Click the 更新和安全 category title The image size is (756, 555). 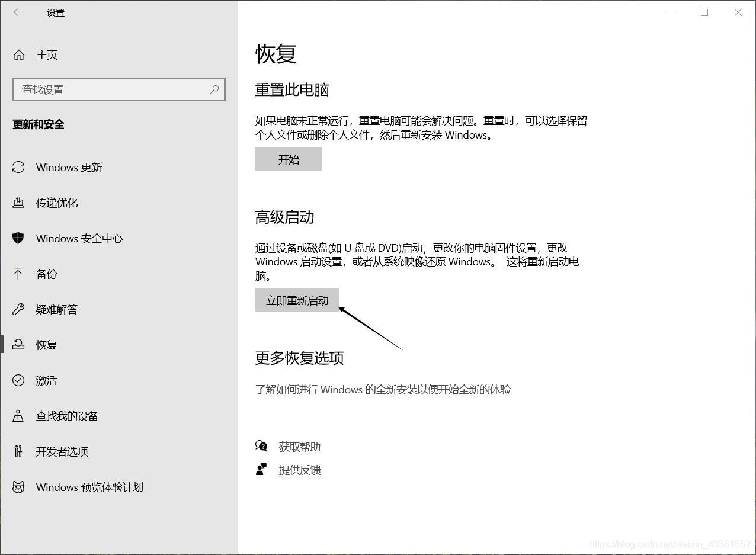point(39,124)
